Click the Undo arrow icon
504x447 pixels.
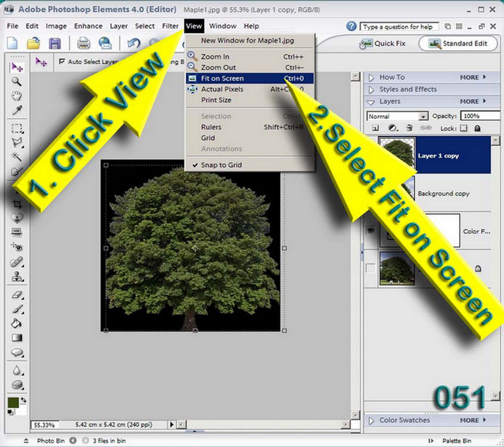point(134,43)
